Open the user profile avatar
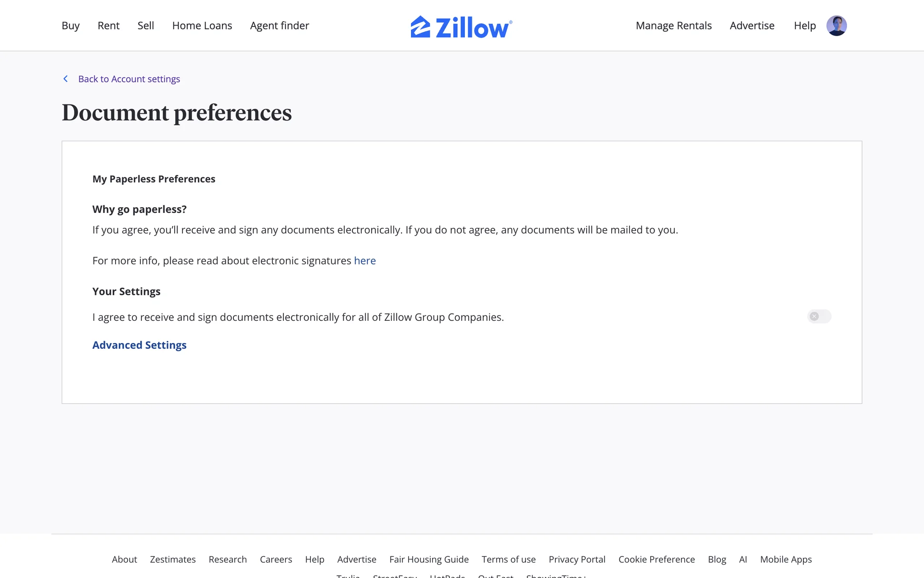The height and width of the screenshot is (578, 924). [x=836, y=26]
